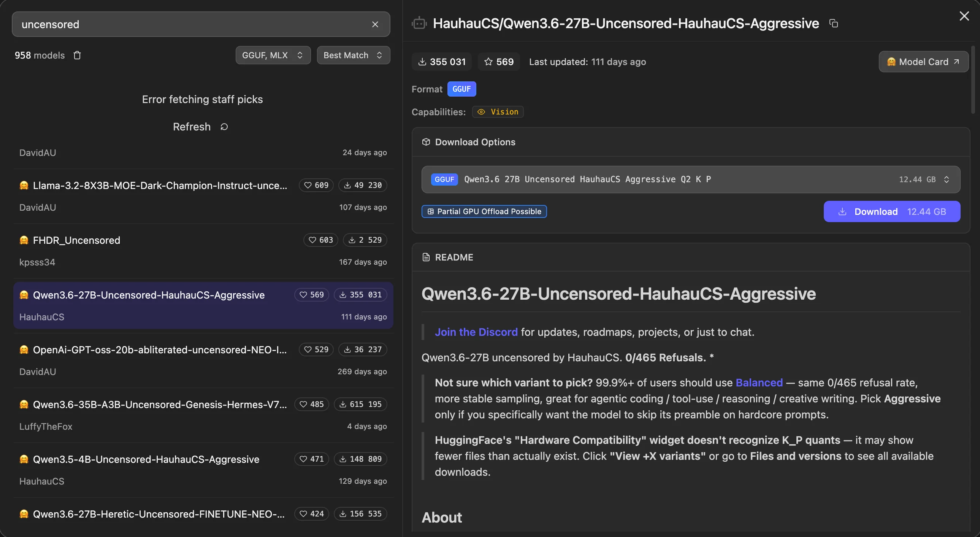
Task: Click the heart 569 on Qwen3.6-27B-Uncensored row
Action: (312, 295)
